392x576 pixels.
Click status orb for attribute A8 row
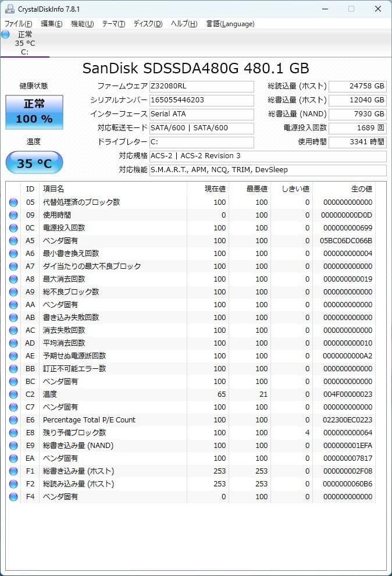coord(13,279)
